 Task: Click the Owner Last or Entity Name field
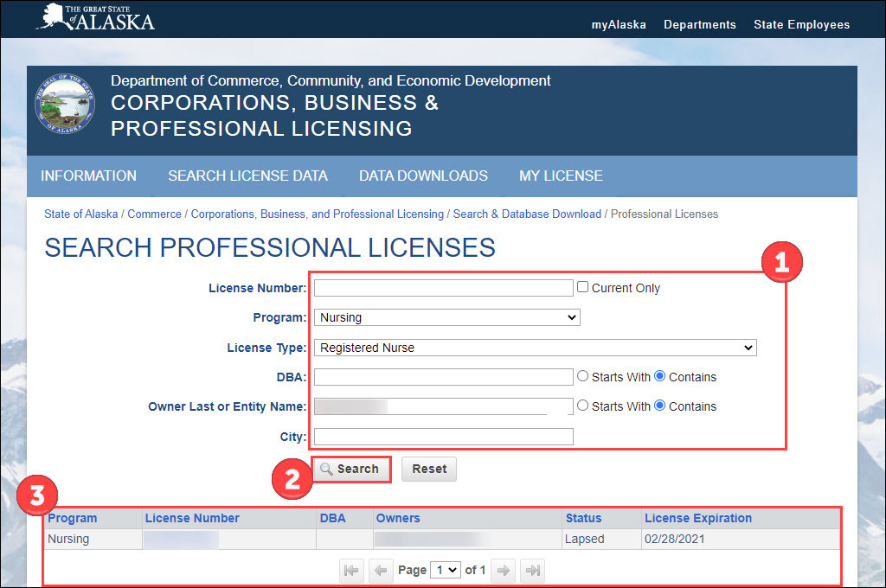444,406
